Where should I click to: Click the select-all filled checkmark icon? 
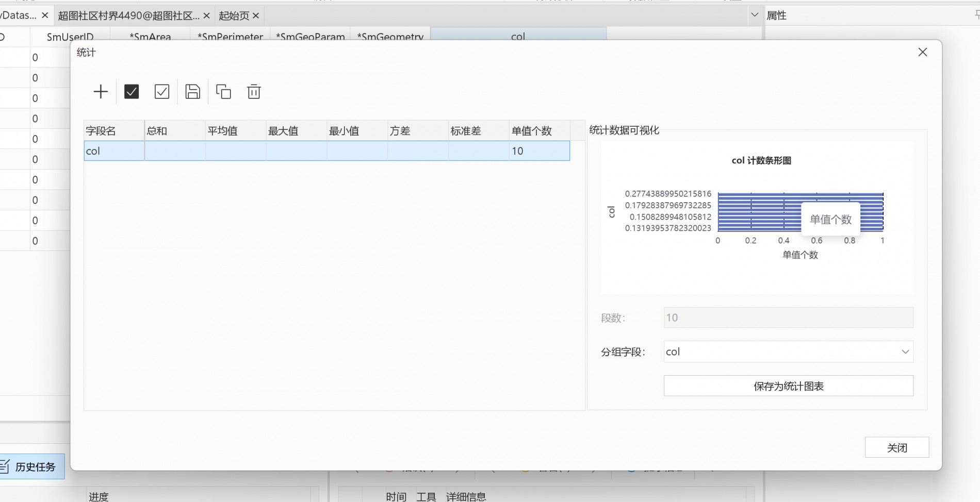point(132,92)
